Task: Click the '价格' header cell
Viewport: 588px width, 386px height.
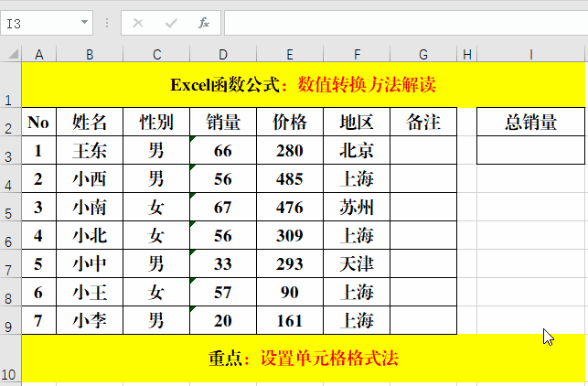Action: click(290, 122)
